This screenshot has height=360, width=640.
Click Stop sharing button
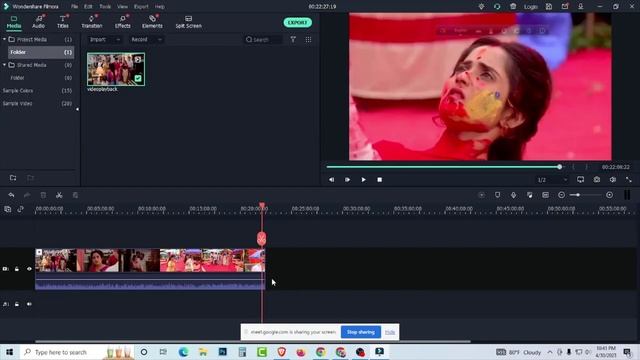click(x=361, y=332)
